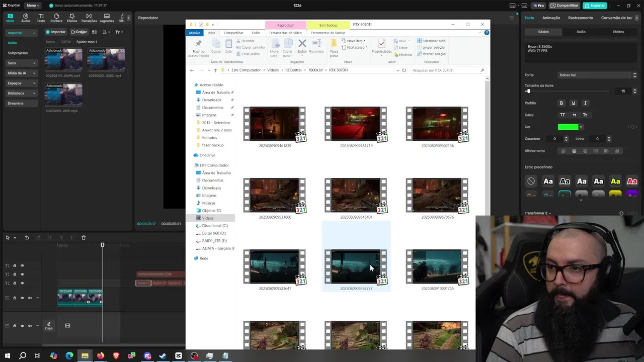Align text to the right

click(585, 151)
